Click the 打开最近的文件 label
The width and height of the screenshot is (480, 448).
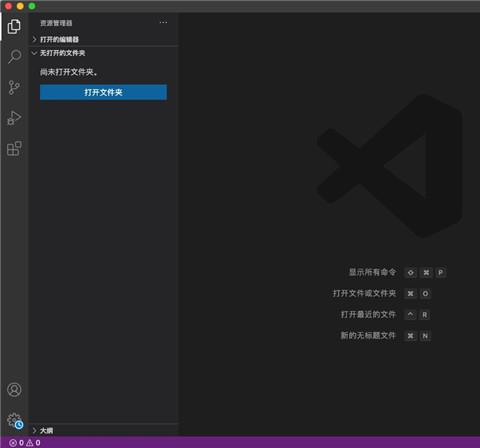click(368, 314)
